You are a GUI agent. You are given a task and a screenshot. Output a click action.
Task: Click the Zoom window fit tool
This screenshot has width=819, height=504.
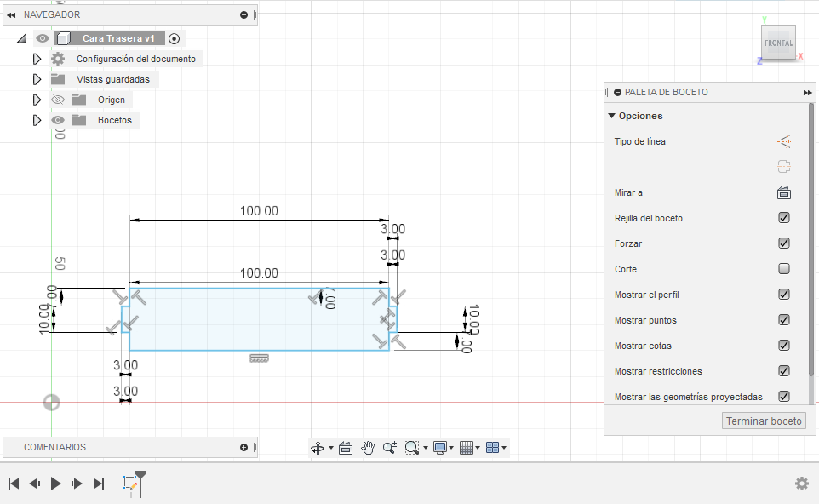[x=411, y=448]
